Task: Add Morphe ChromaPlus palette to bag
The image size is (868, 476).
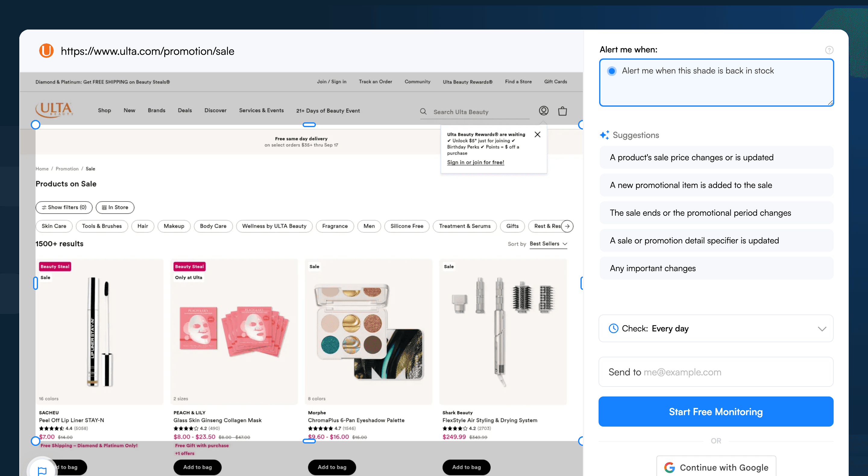Action: [332, 467]
